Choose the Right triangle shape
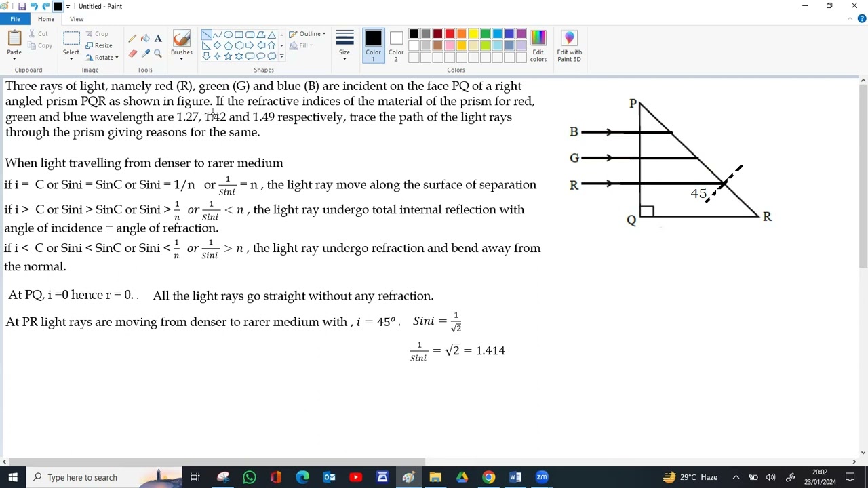Viewport: 868px width, 488px height. tap(206, 45)
